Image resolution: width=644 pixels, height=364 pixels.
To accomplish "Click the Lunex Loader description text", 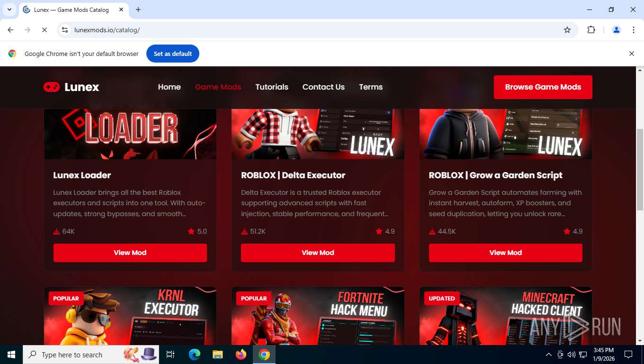I will (129, 203).
